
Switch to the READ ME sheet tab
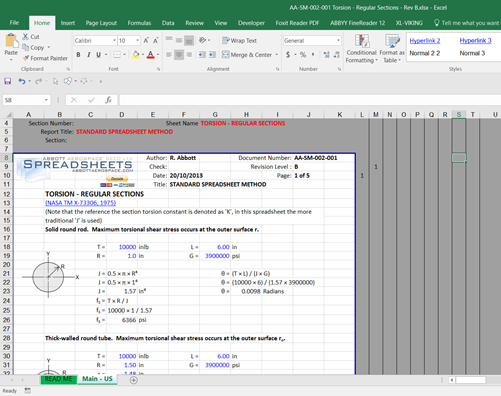point(58,379)
